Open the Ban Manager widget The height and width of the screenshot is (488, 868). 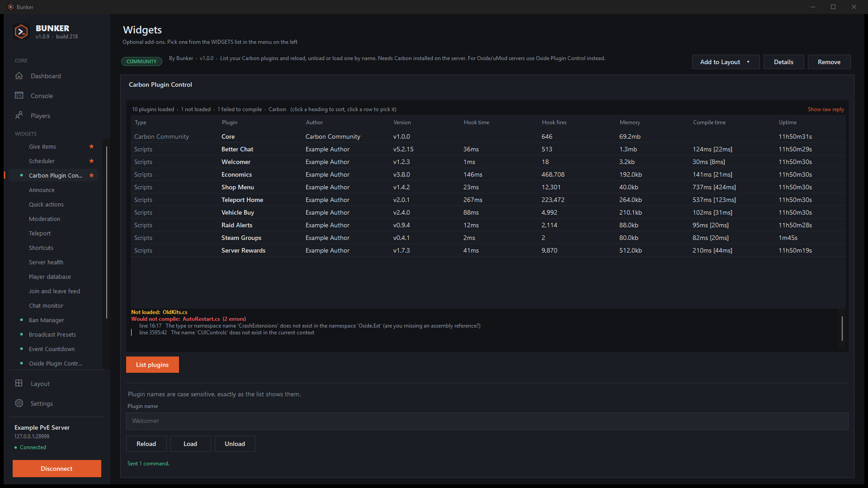click(47, 320)
